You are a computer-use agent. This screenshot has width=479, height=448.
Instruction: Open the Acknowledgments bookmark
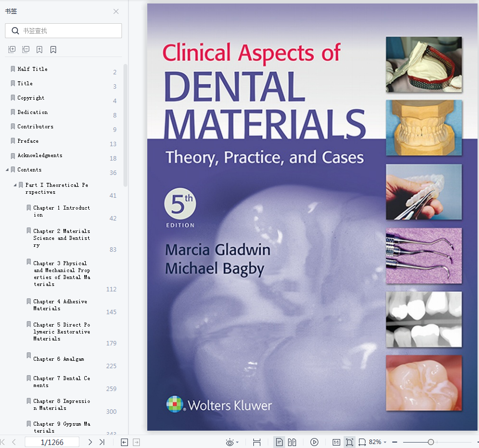tap(40, 155)
